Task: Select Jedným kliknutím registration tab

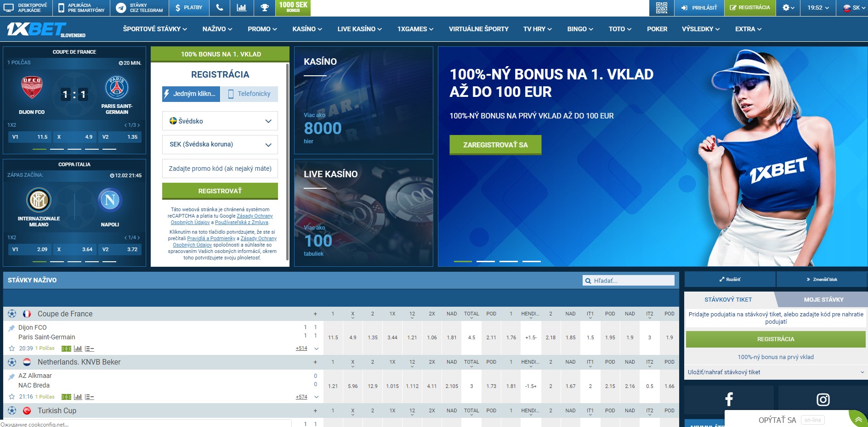Action: click(x=191, y=94)
